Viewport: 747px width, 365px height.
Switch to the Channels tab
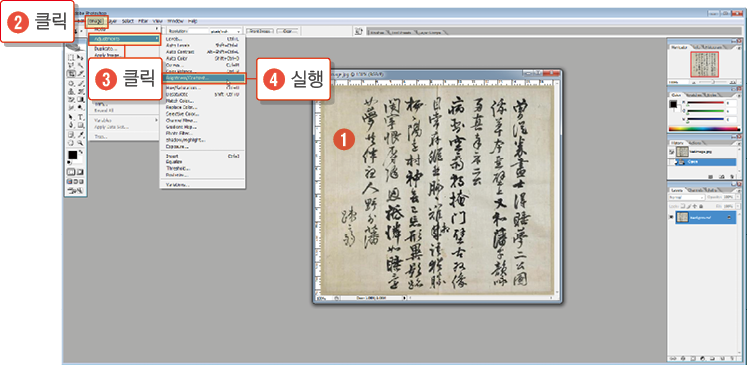[x=696, y=191]
